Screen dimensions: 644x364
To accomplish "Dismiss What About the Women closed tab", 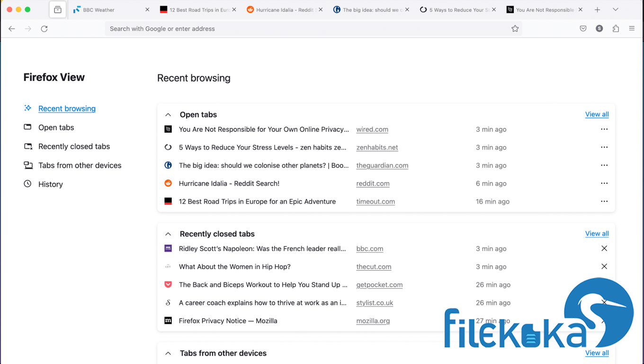I will coord(604,266).
